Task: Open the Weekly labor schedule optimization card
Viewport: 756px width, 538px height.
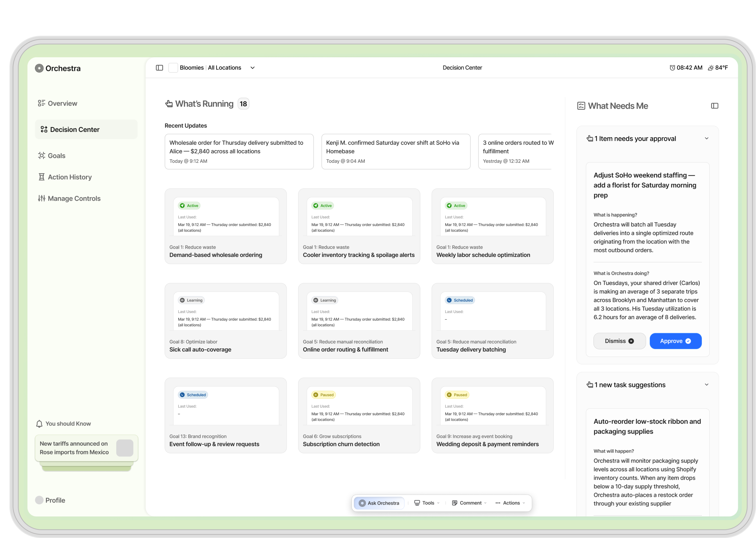Action: [x=492, y=226]
